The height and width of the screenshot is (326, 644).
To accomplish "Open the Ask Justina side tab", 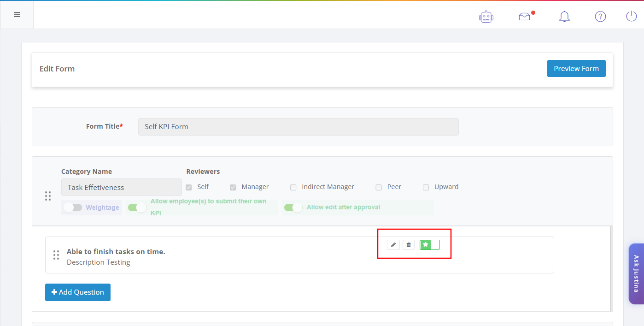I will (x=636, y=274).
